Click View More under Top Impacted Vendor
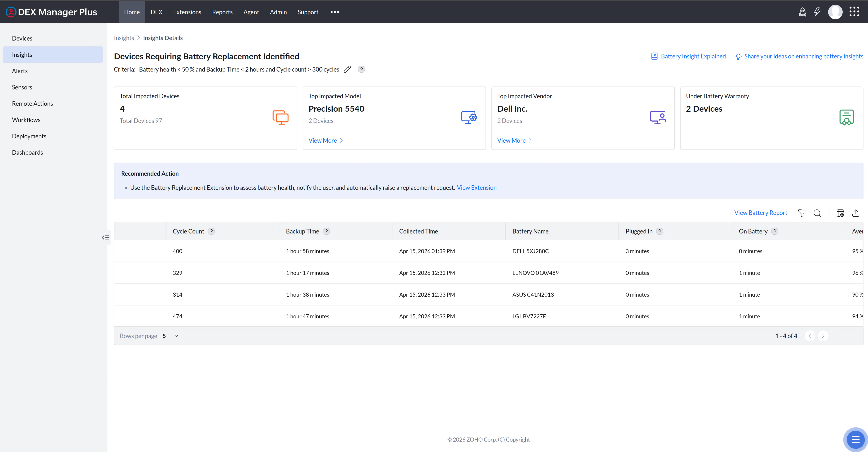868x452 pixels. click(x=514, y=141)
